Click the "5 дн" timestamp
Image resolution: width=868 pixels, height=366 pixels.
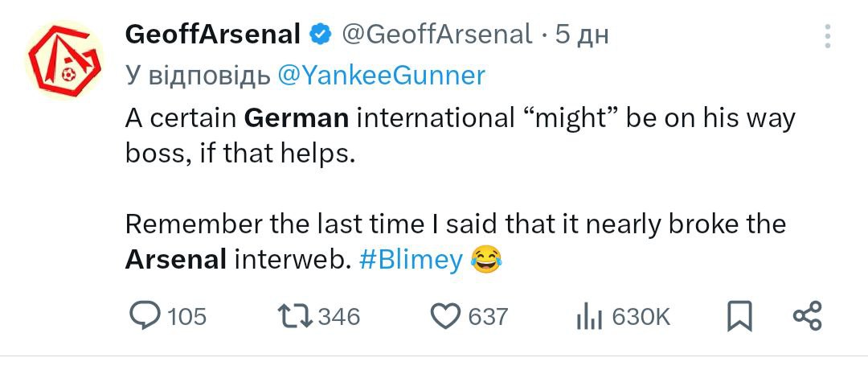pos(581,34)
